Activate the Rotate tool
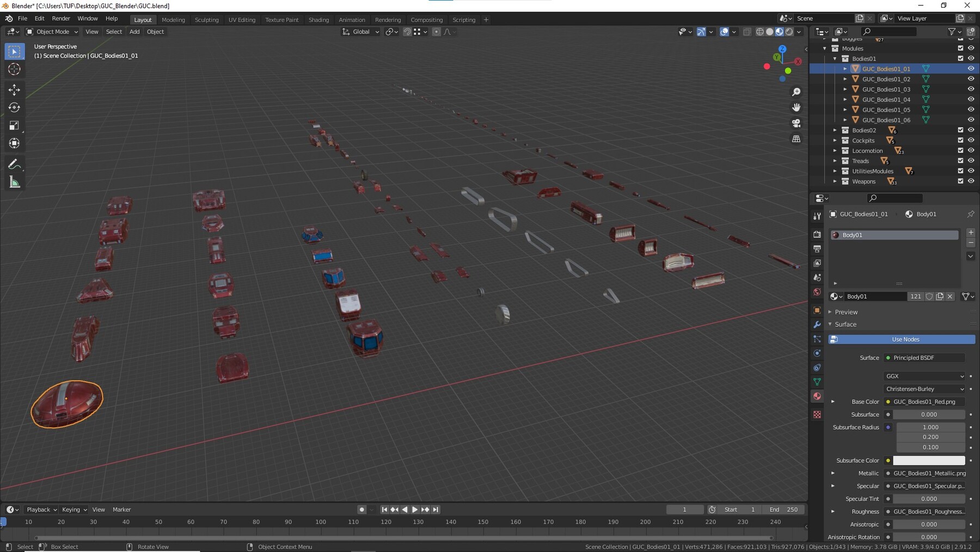980x552 pixels. [x=14, y=107]
